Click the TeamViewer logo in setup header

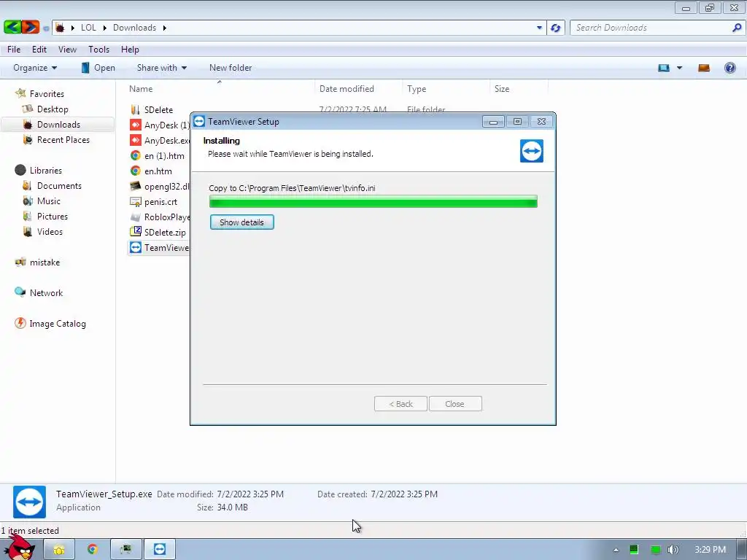click(532, 151)
